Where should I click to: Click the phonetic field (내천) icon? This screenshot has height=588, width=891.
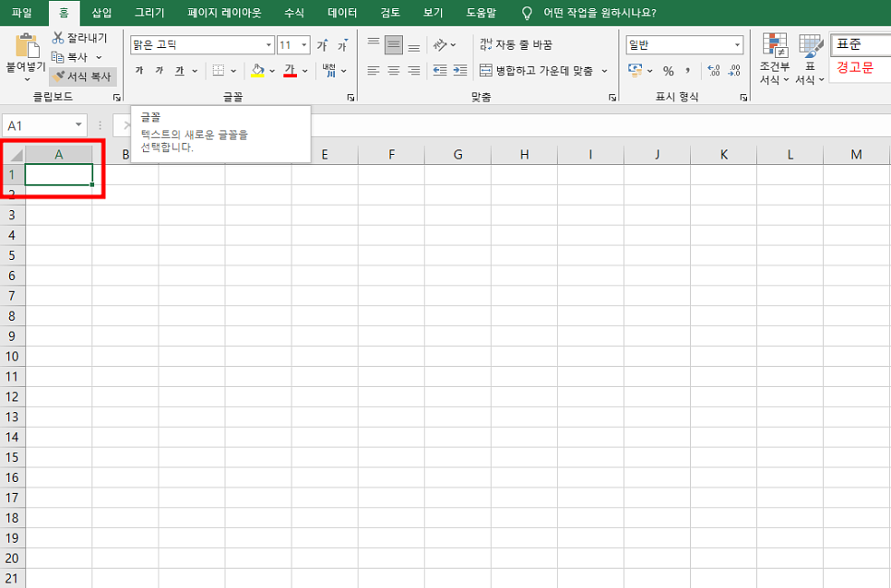click(x=329, y=70)
